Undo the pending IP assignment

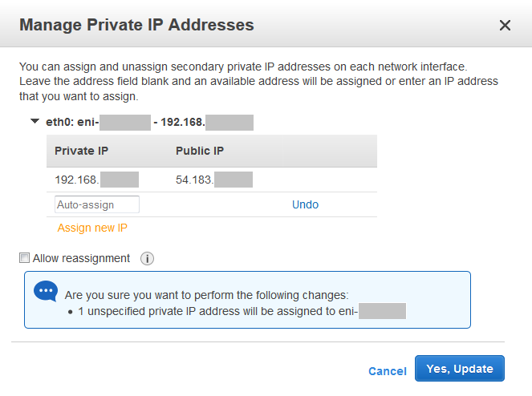(306, 204)
